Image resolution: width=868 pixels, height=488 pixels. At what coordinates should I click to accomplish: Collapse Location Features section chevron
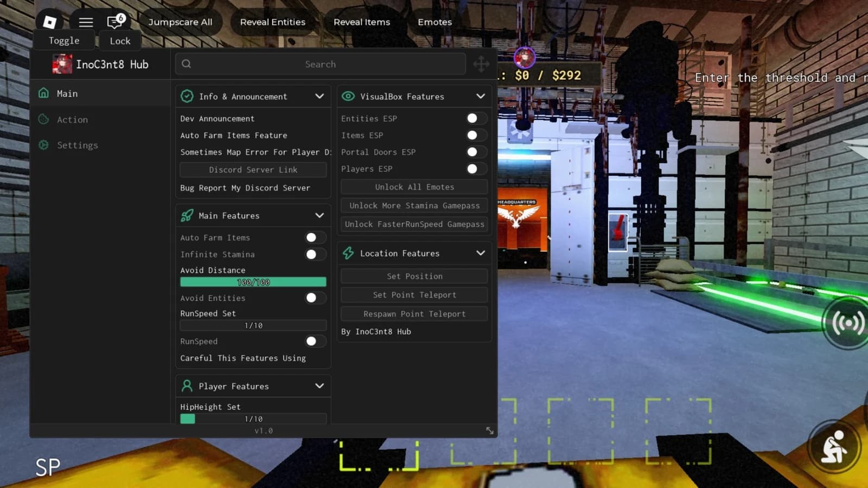481,253
